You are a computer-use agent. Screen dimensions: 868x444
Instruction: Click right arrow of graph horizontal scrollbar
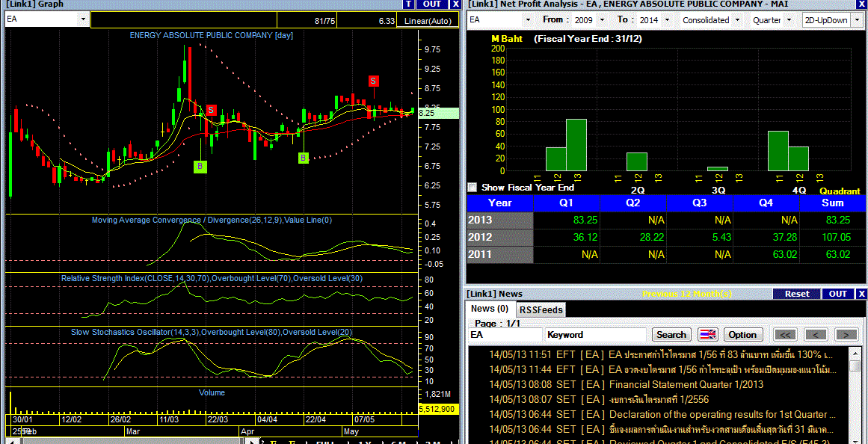pos(253,441)
